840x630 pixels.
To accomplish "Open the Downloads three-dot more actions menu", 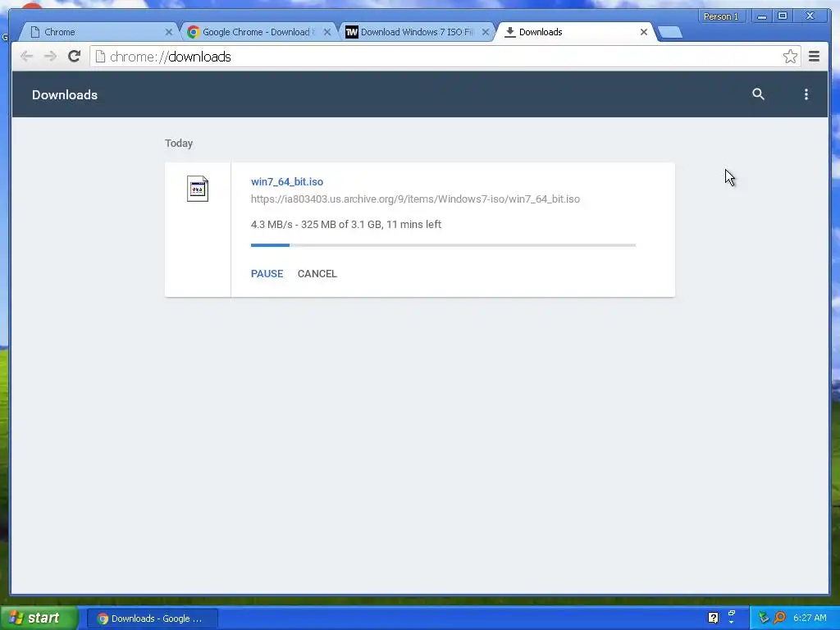I will tap(806, 94).
